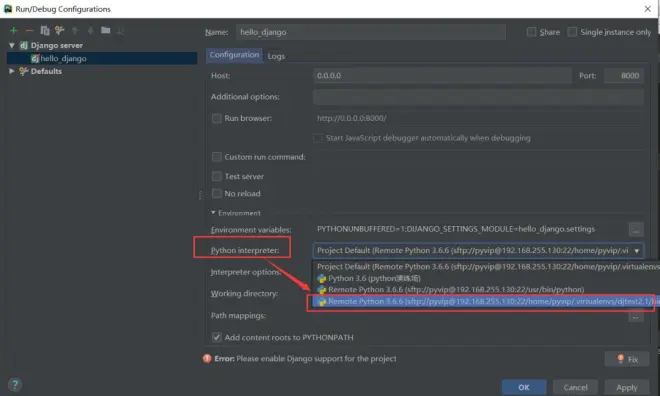Switch to the Configuration tab
The height and width of the screenshot is (396, 660).
(x=234, y=55)
